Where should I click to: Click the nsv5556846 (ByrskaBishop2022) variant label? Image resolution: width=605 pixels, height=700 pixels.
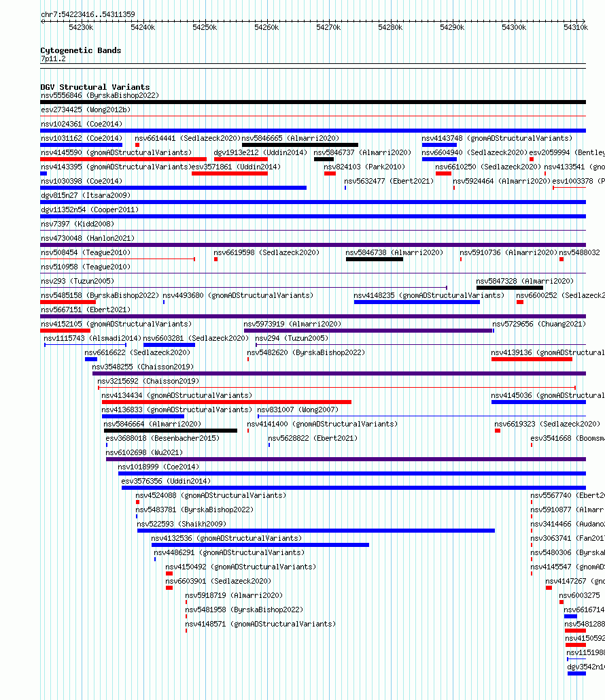99,95
